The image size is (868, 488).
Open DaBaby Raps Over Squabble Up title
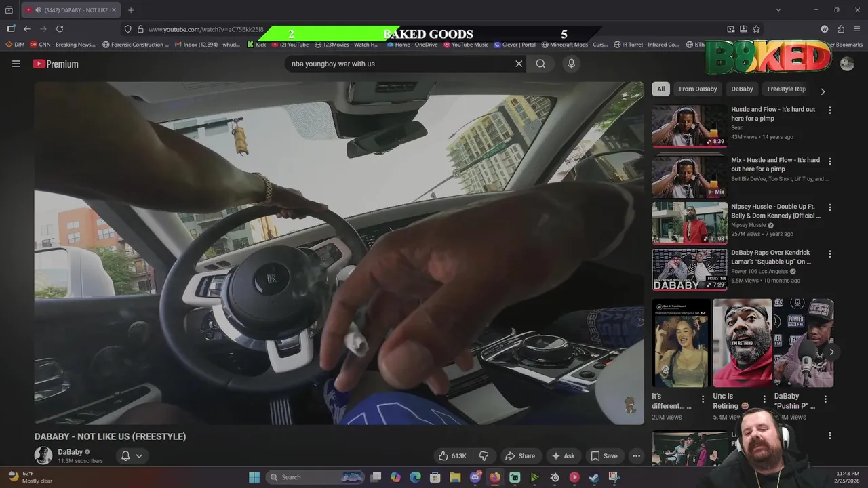(771, 257)
